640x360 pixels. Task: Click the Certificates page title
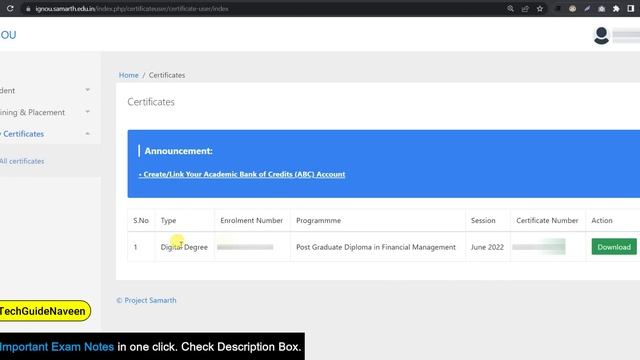pos(151,102)
